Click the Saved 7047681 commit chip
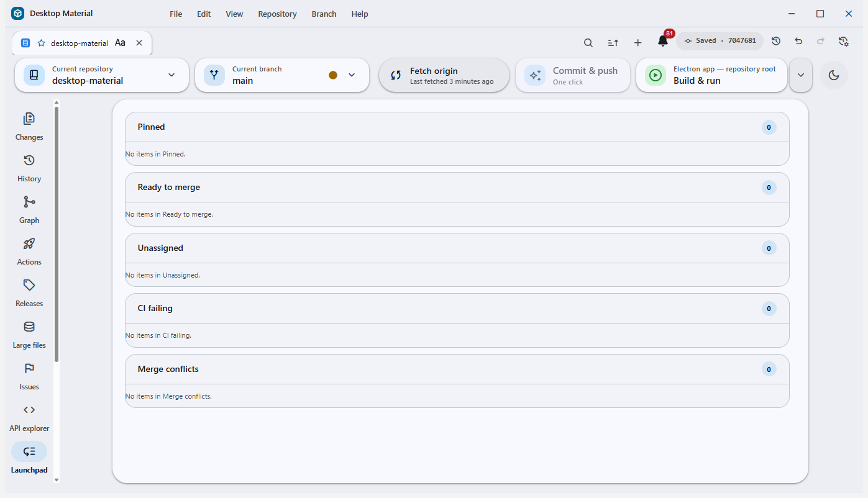The width and height of the screenshot is (868, 498). click(x=720, y=41)
